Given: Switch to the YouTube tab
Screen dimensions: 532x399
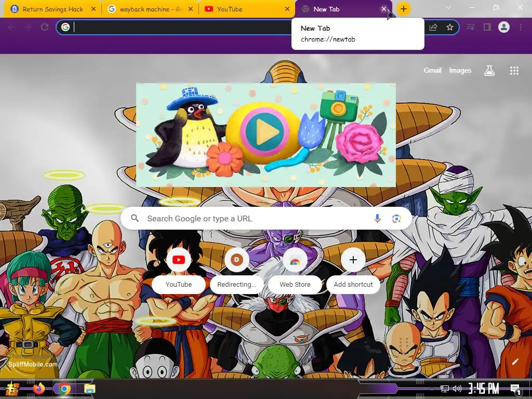Looking at the screenshot, I should pos(247,9).
